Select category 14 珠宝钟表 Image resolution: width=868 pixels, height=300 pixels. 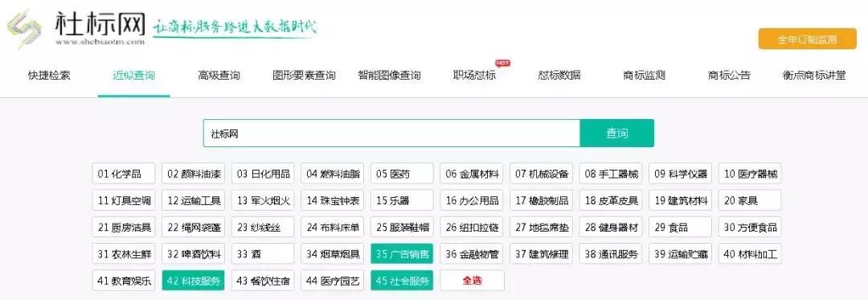pos(333,200)
